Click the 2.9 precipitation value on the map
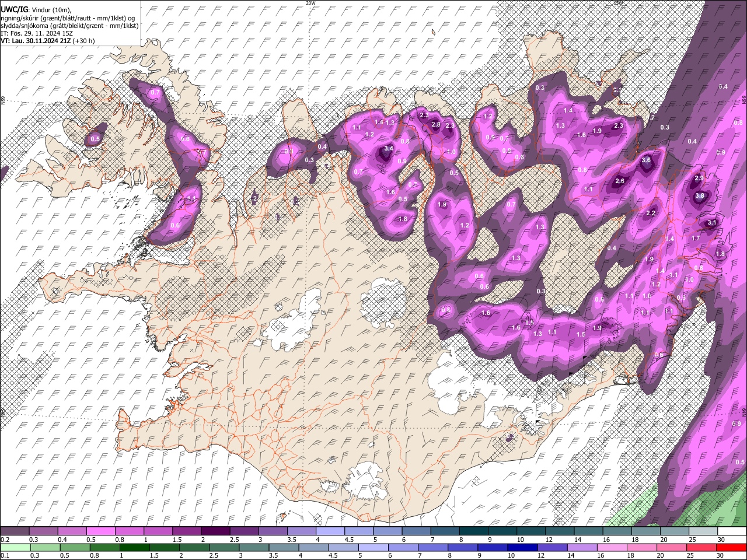The height and width of the screenshot is (560, 747). pos(699,178)
